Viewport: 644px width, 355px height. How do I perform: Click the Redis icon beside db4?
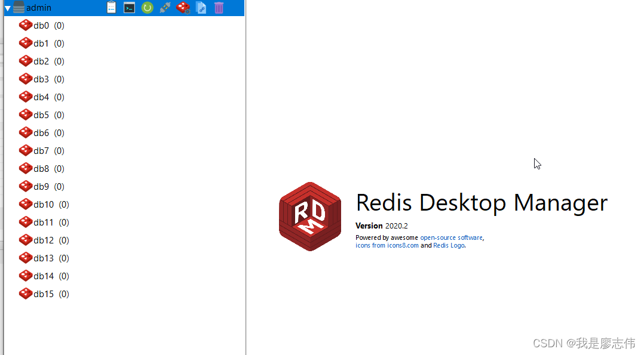click(26, 97)
